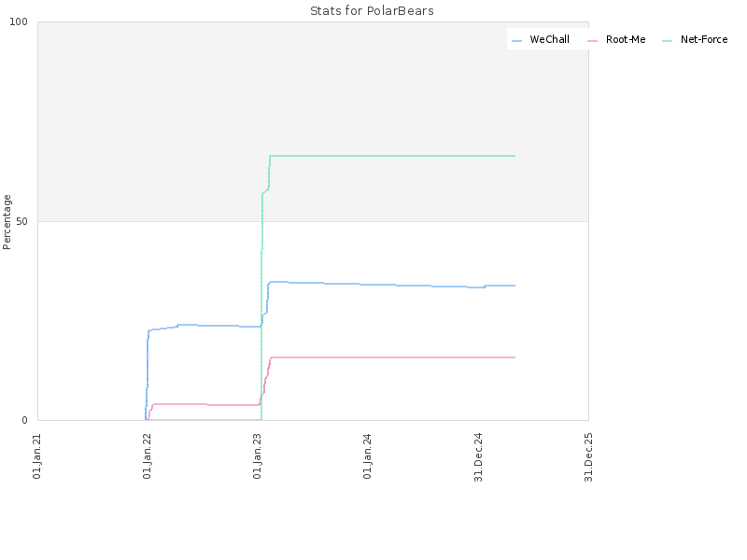The height and width of the screenshot is (560, 747).
Task: Toggle the Root-Me series via legend label
Action: [626, 39]
